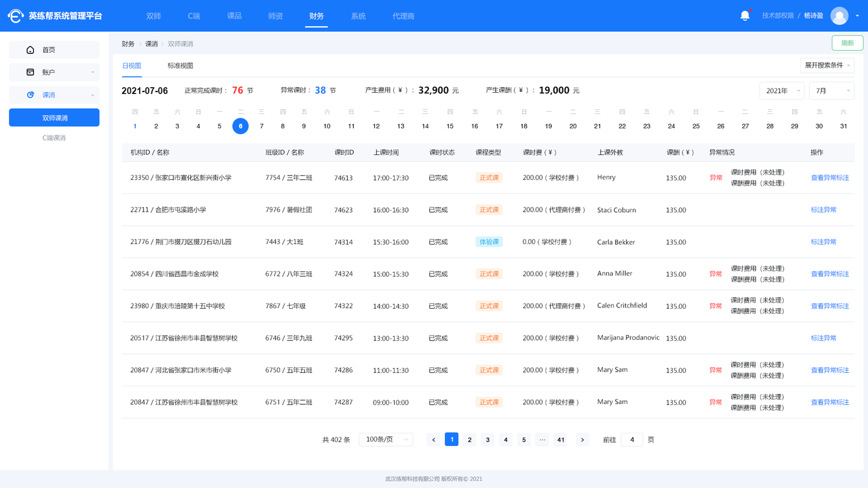
Task: Open the 财务 top navigation item
Action: (316, 16)
